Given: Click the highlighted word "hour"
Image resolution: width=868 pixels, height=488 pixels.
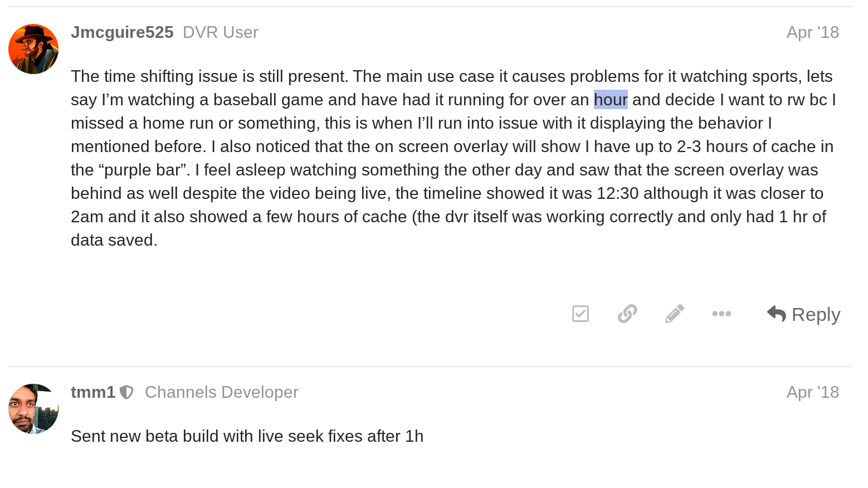Looking at the screenshot, I should tap(611, 100).
